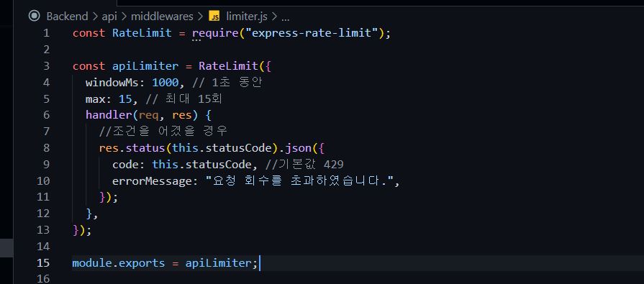This screenshot has width=644, height=284.
Task: Click line number 6 in gutter
Action: [x=46, y=115]
